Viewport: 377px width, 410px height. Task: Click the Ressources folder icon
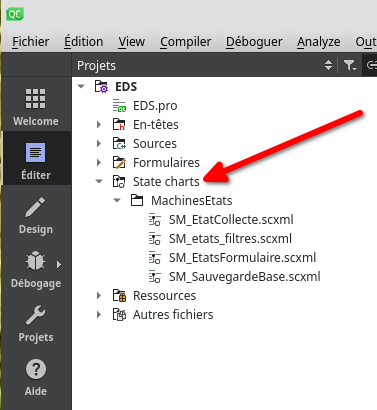(x=119, y=296)
